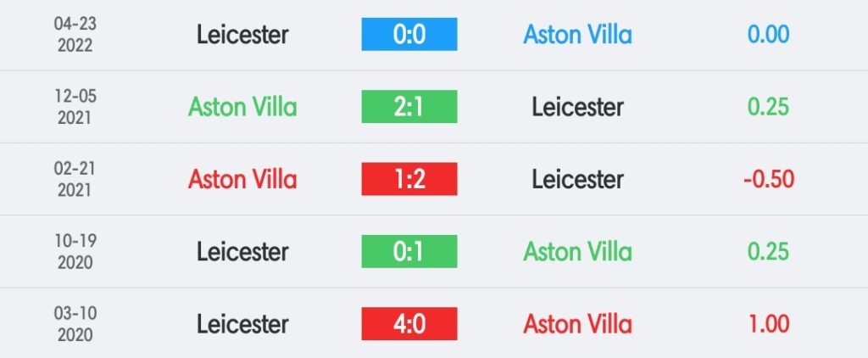This screenshot has height=358, width=868.
Task: Select green Aston Villa in 12-05 2021 row
Action: [x=242, y=106]
